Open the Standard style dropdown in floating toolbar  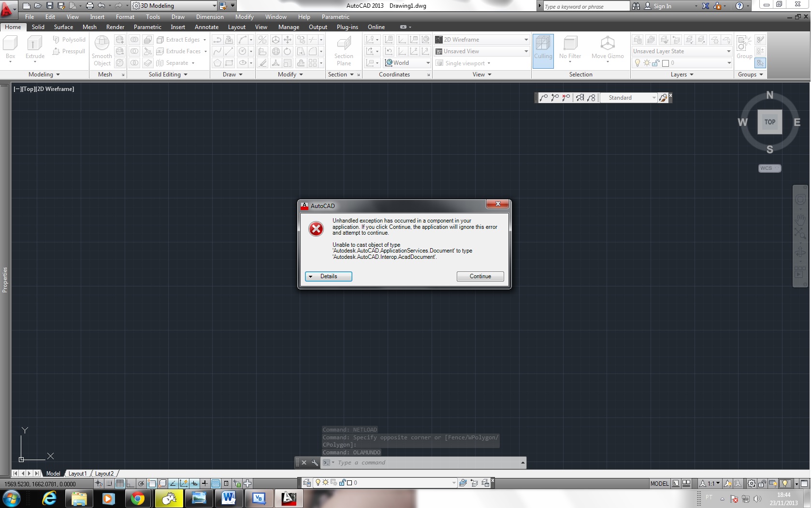click(628, 98)
